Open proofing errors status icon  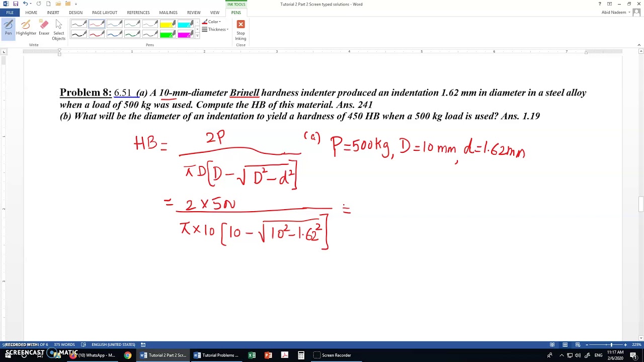tap(84, 344)
